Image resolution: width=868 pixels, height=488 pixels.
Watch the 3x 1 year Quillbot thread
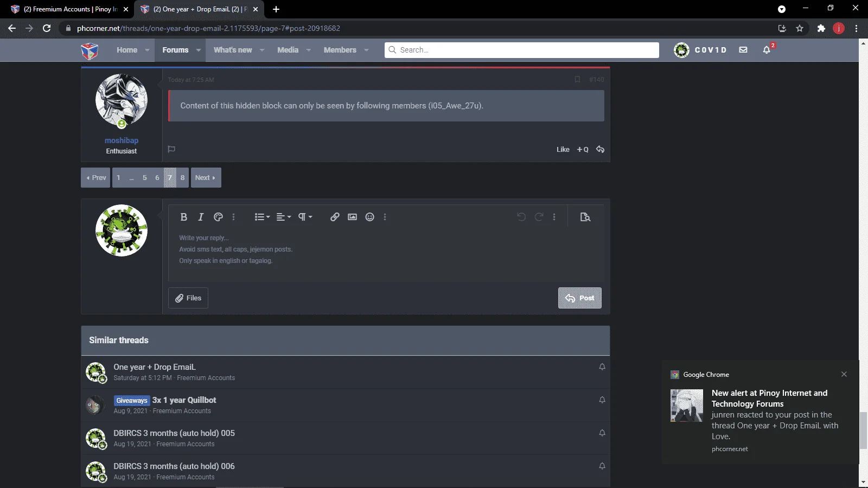click(602, 400)
